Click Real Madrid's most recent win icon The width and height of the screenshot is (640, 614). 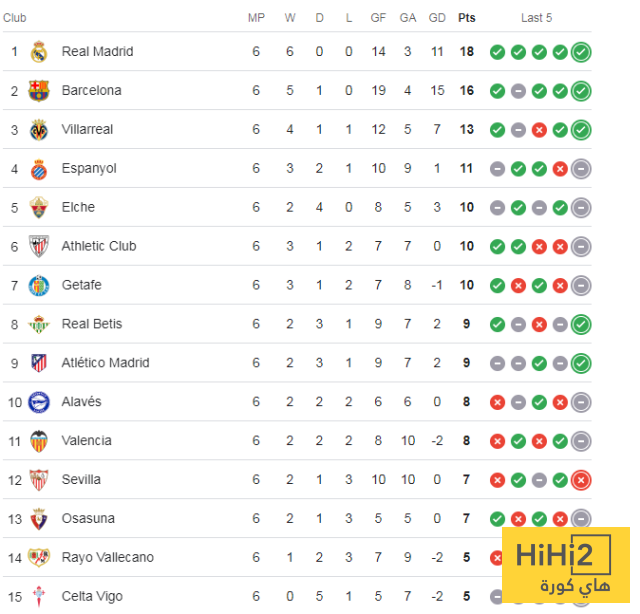pyautogui.click(x=581, y=52)
